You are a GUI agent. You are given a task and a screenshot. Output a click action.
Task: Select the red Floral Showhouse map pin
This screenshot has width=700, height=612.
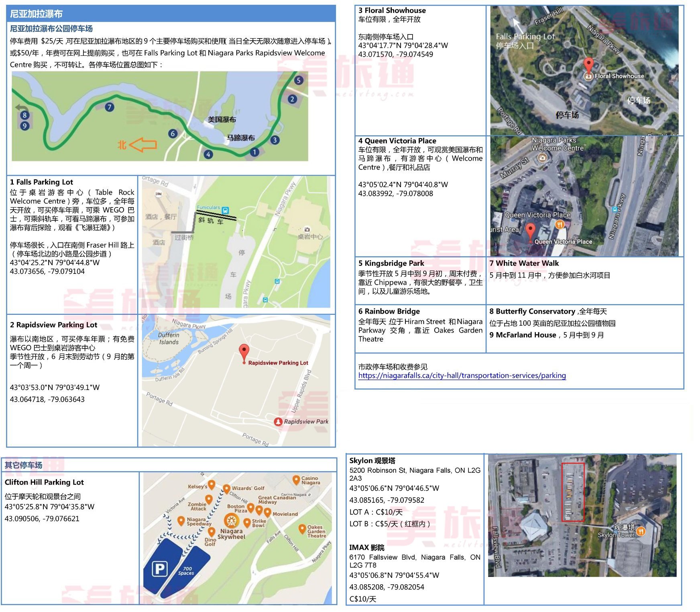tap(588, 66)
